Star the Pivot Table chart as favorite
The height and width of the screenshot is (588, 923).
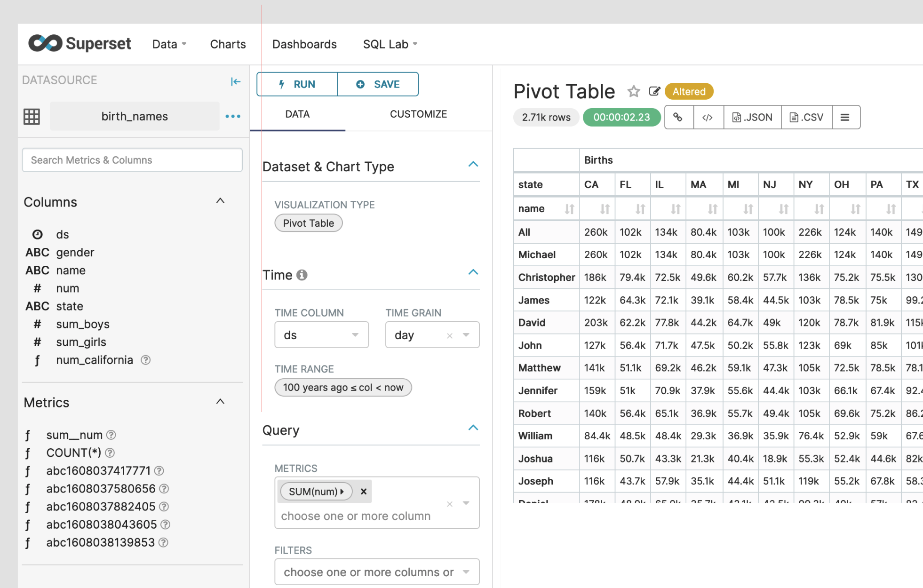[633, 91]
